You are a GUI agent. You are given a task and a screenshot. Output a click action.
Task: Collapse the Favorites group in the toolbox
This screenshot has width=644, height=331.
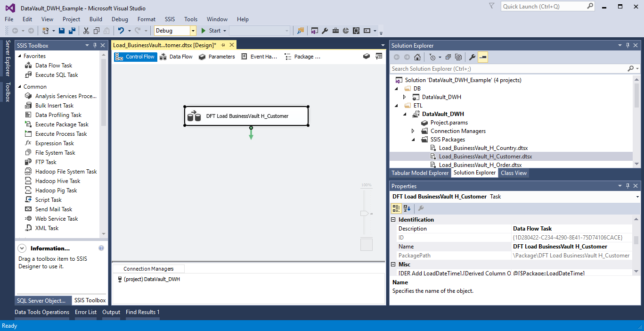point(20,56)
